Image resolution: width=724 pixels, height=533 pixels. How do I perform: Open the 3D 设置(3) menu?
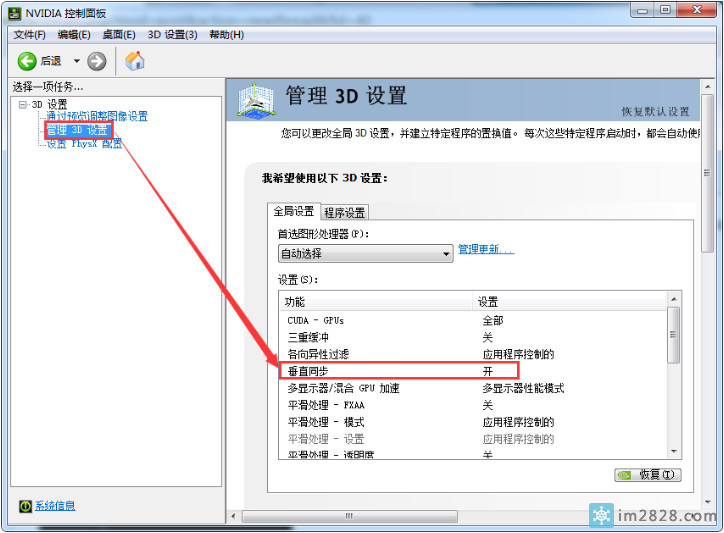coord(172,35)
